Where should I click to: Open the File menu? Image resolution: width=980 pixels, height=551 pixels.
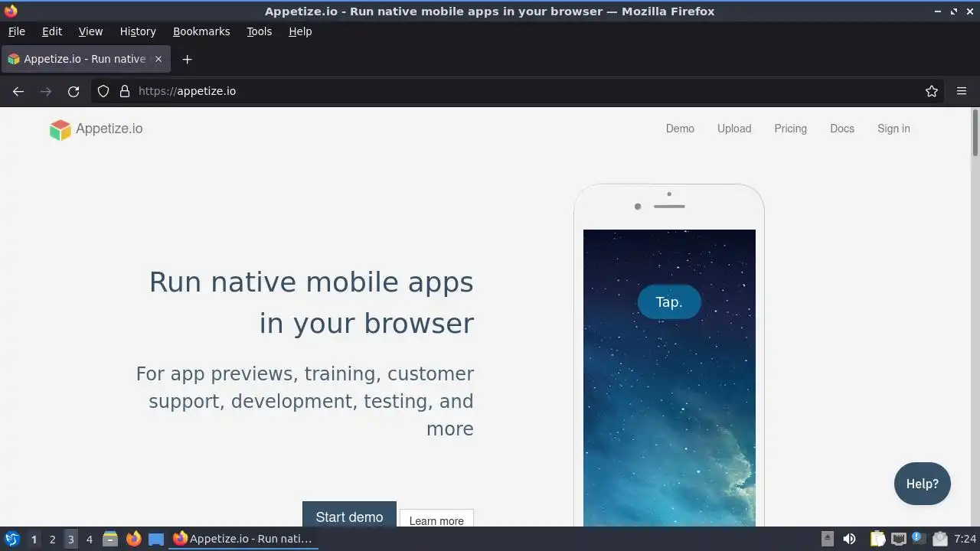pyautogui.click(x=16, y=31)
